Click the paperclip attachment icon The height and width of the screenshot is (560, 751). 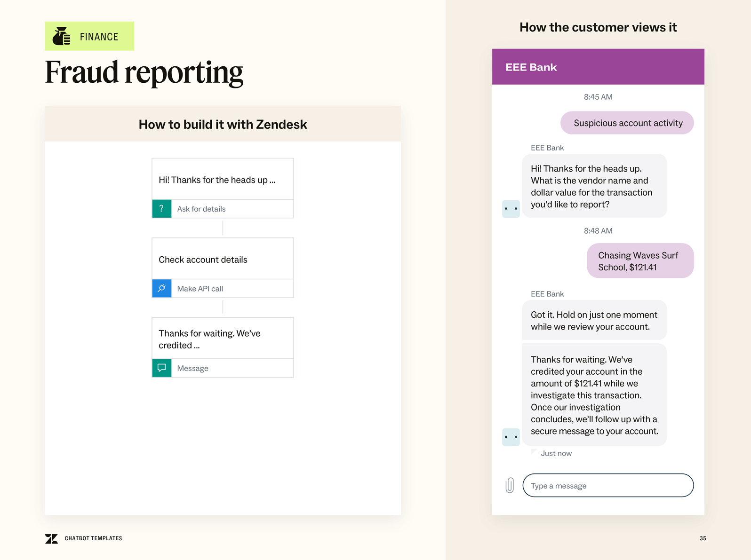pyautogui.click(x=510, y=485)
